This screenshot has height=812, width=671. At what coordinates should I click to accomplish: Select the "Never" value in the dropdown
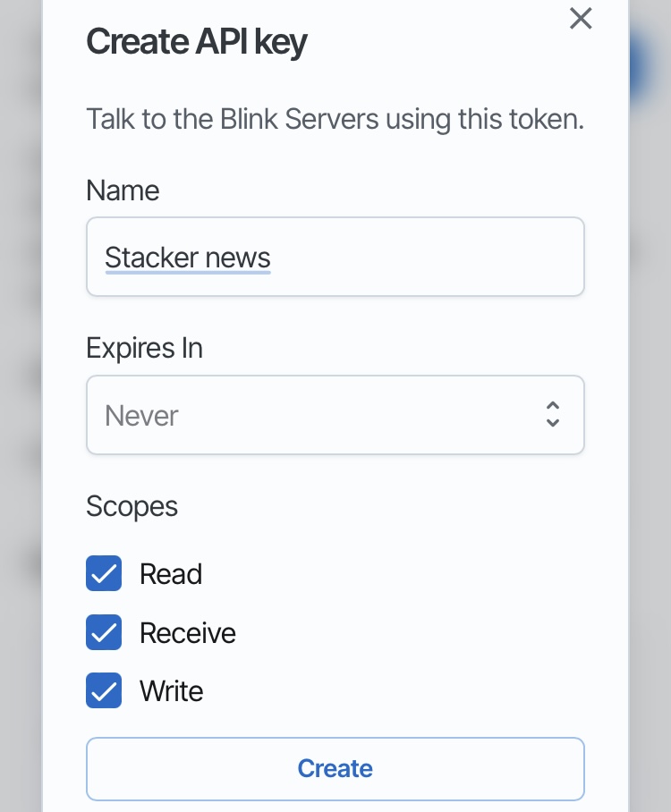click(x=142, y=416)
